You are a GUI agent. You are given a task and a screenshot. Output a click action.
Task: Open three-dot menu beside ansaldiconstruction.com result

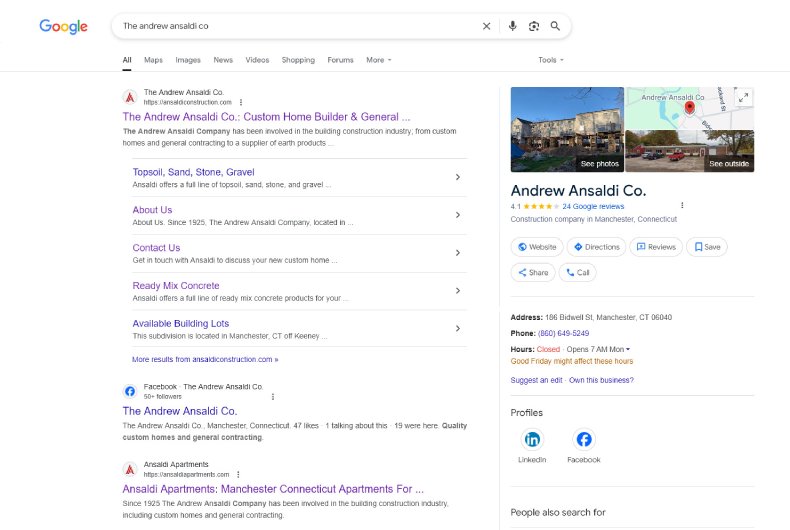click(x=241, y=102)
